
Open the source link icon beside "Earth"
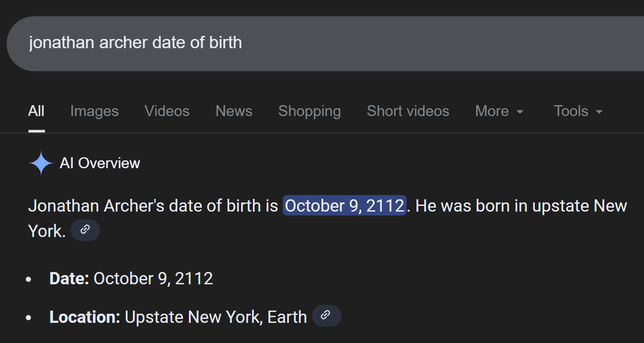point(326,316)
